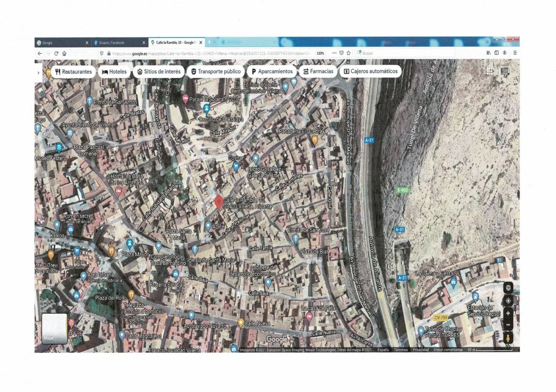
Task: Expand the collapsed side panel arrow
Action: [x=38, y=73]
